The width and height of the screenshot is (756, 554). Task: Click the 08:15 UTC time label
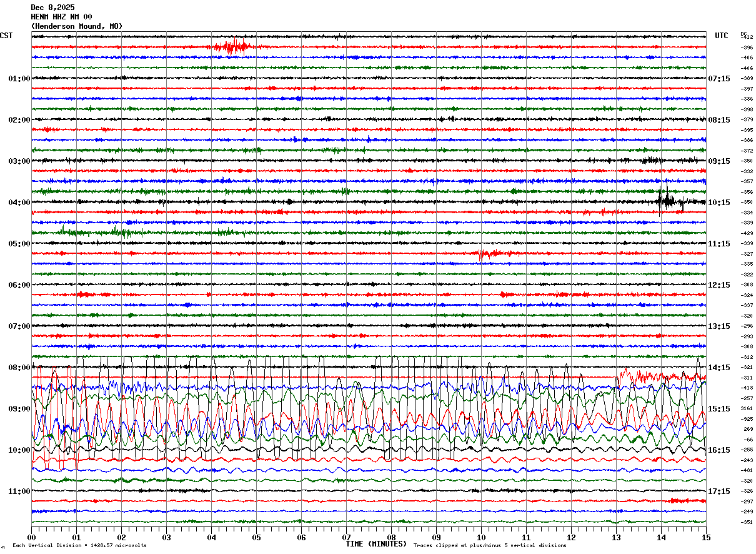pos(719,120)
